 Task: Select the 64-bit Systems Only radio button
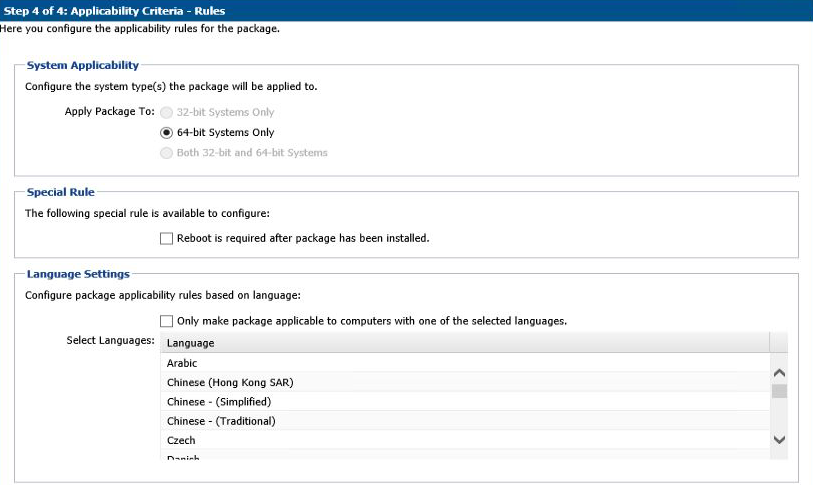(x=167, y=132)
